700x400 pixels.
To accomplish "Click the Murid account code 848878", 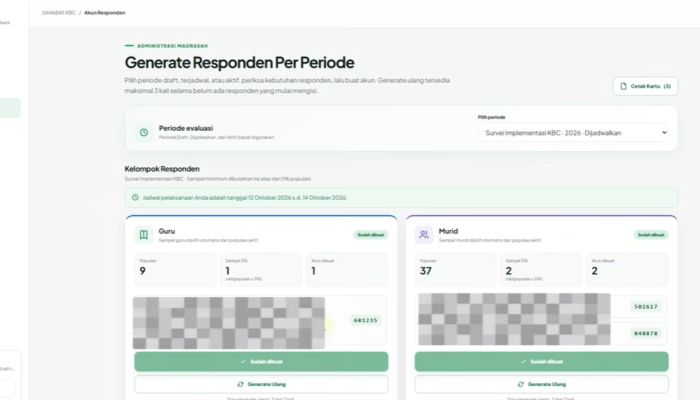I will (x=646, y=333).
